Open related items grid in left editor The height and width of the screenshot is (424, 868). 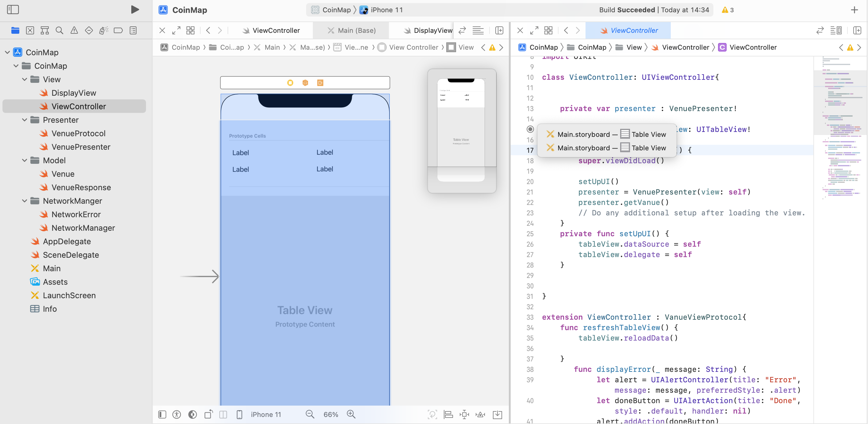pos(190,30)
